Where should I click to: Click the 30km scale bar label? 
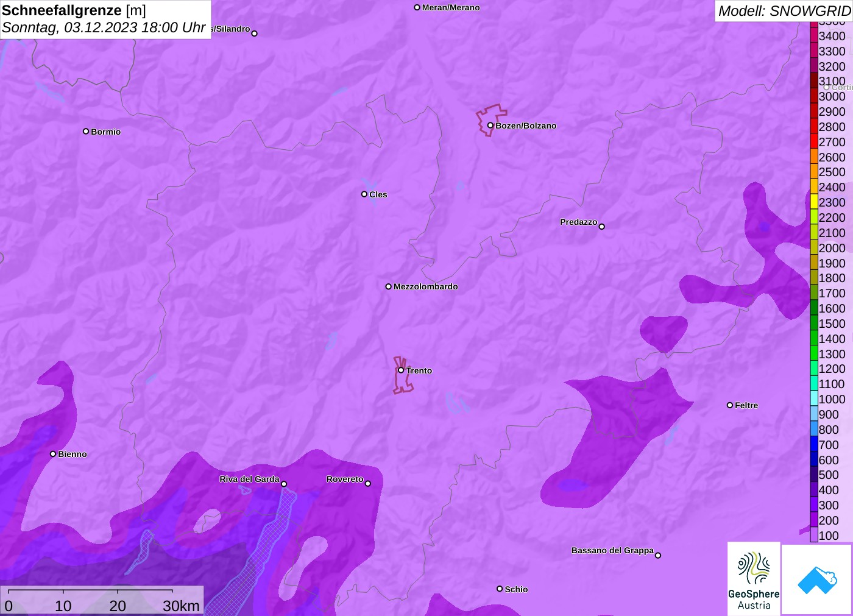tap(181, 606)
